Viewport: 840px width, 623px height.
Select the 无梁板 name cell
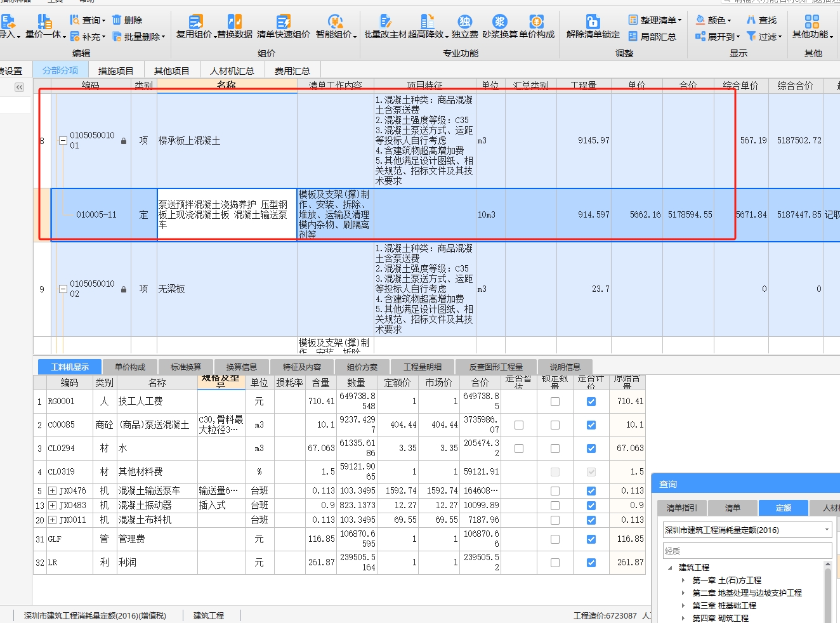[x=227, y=289]
